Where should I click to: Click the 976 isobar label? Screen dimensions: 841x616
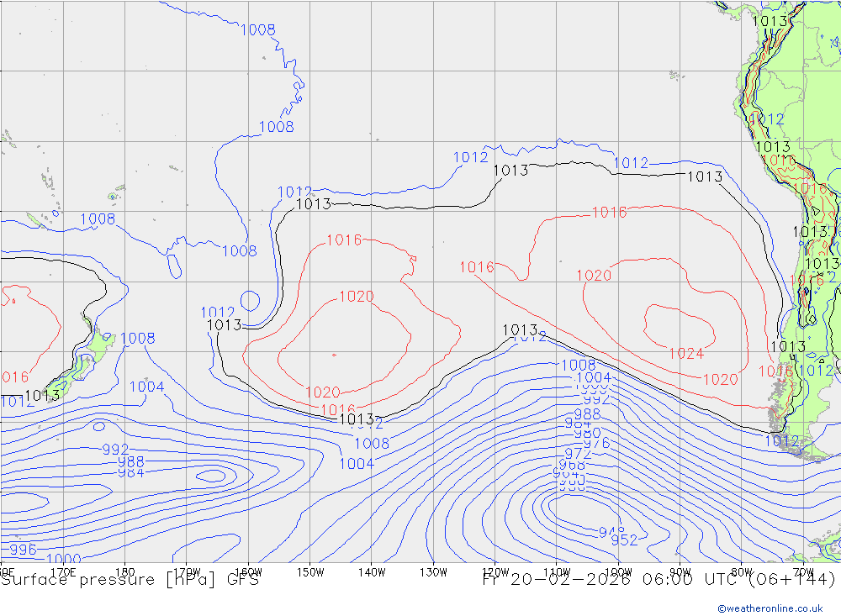596,444
